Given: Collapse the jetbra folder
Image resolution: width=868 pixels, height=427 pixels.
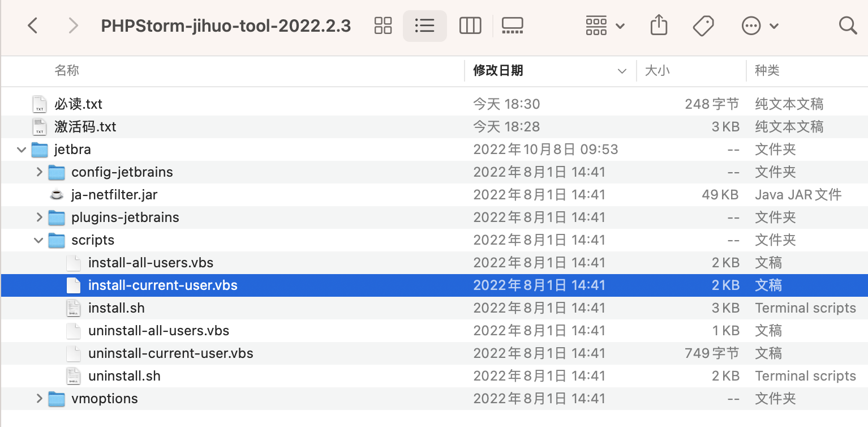Looking at the screenshot, I should click(22, 150).
